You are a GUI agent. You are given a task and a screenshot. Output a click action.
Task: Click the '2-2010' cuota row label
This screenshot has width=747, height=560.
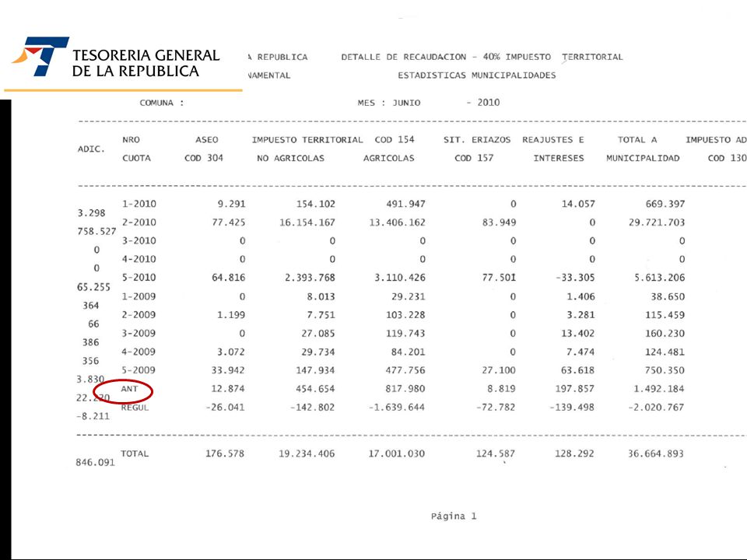pyautogui.click(x=139, y=222)
